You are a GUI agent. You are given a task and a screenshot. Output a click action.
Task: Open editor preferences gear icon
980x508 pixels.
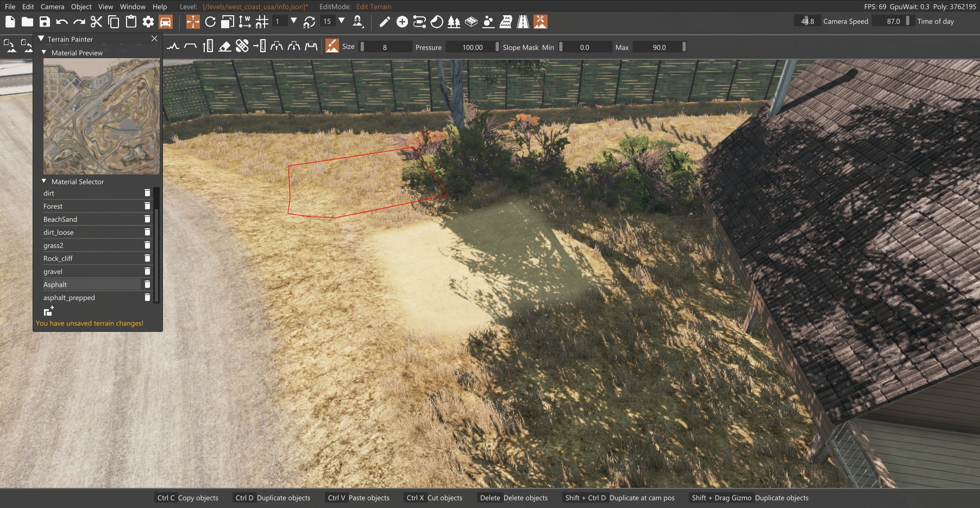click(148, 22)
